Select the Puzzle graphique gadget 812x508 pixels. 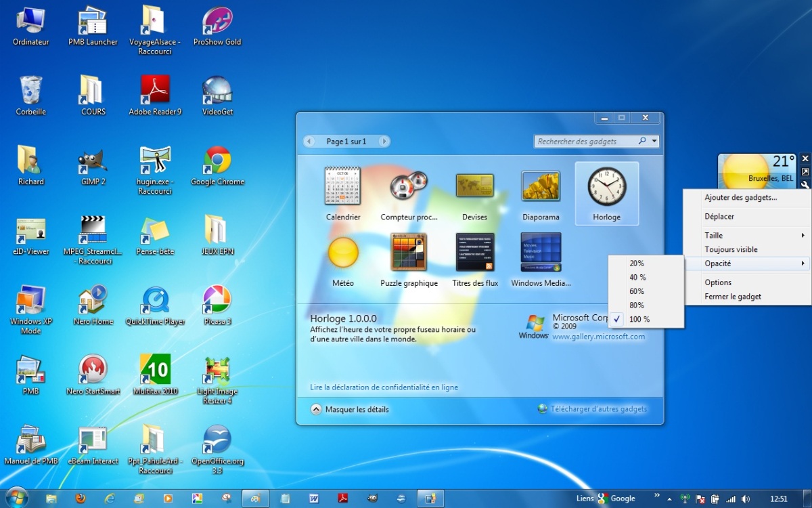(x=409, y=259)
